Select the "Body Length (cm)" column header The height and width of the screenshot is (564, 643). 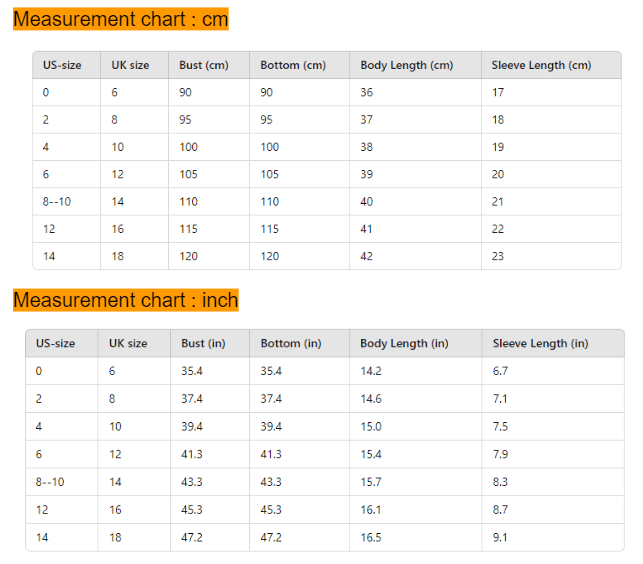point(407,65)
